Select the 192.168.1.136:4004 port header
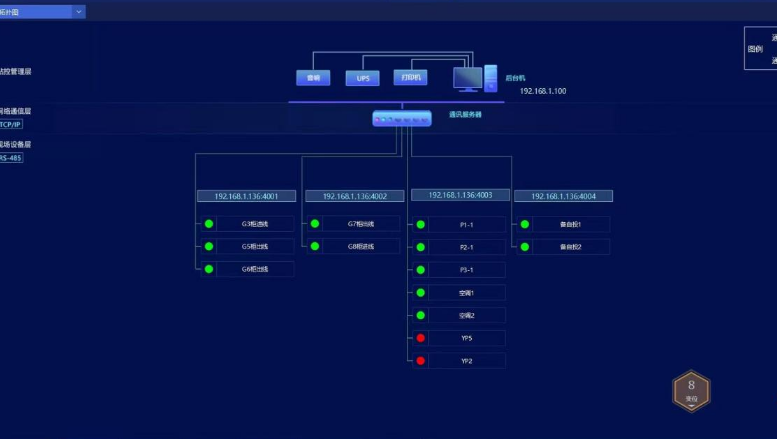The image size is (777, 439). click(563, 196)
